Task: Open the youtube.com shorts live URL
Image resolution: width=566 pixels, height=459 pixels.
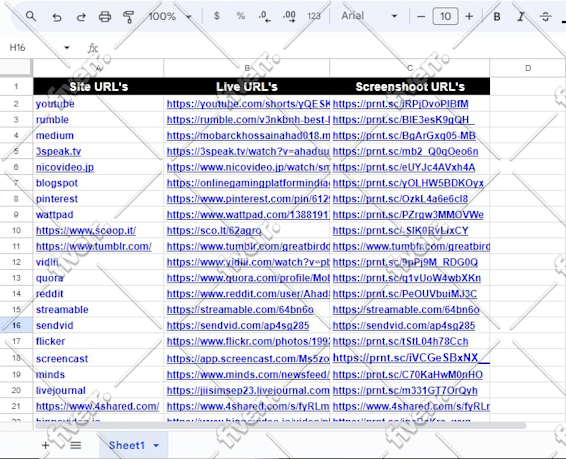Action: point(248,104)
